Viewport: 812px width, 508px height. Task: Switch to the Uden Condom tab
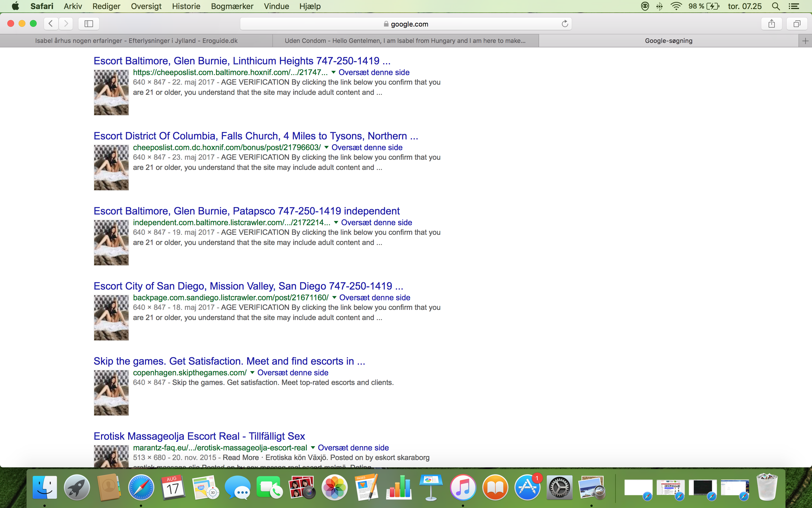click(405, 41)
